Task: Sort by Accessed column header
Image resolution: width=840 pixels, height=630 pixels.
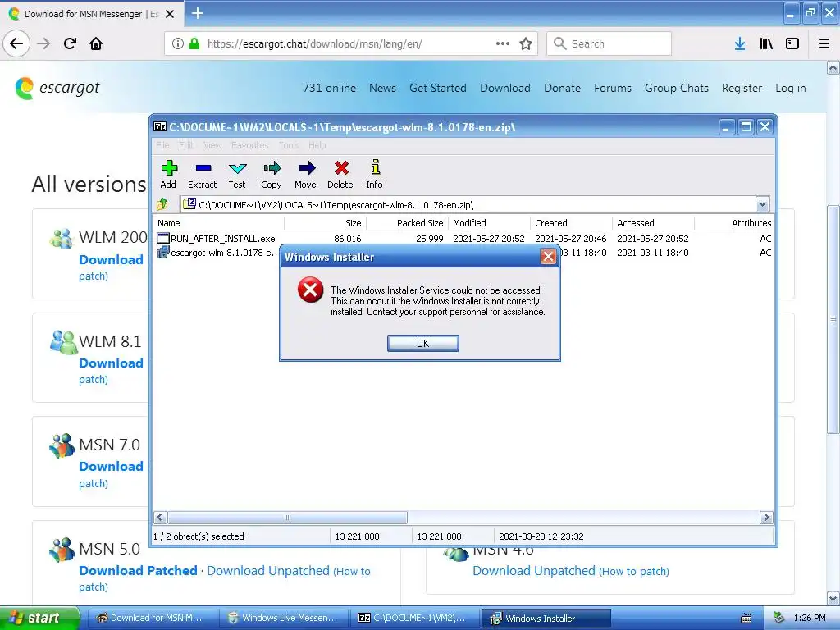Action: [653, 223]
